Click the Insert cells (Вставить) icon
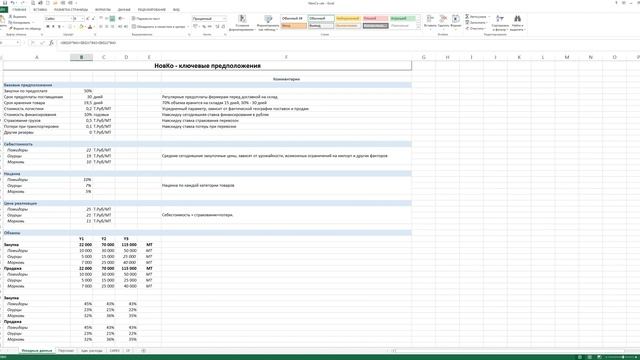The height and width of the screenshot is (360, 640). (x=430, y=19)
